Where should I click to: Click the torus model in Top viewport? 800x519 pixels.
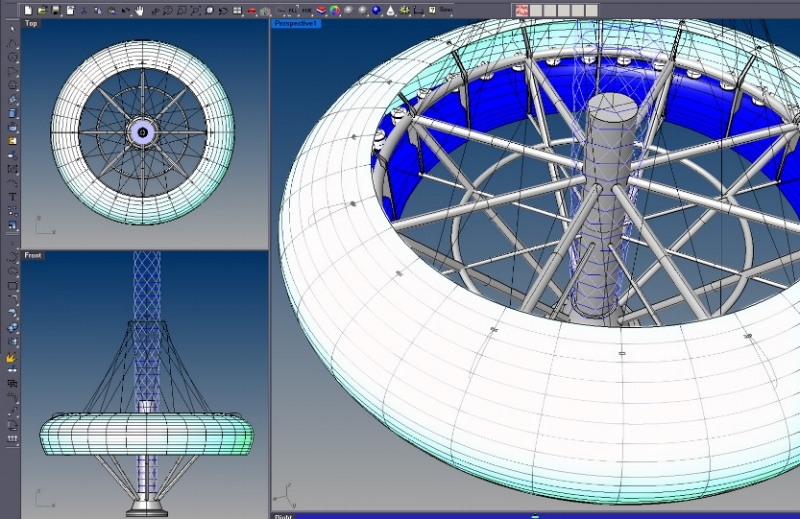click(x=143, y=56)
